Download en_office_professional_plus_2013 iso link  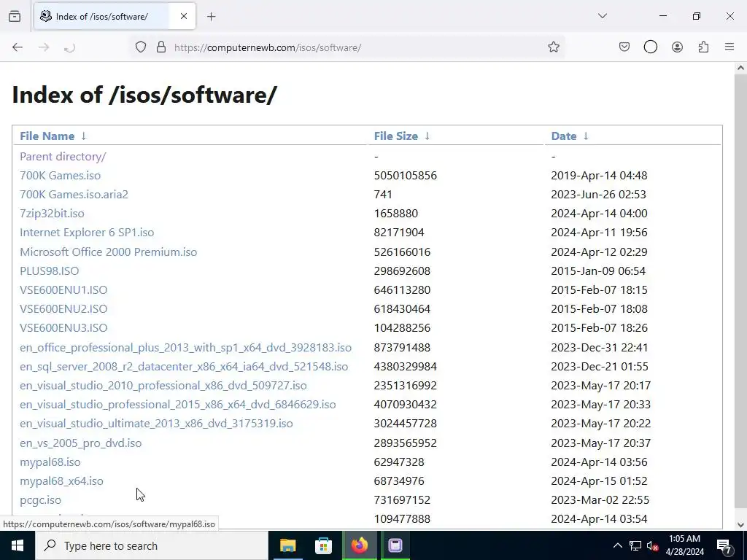[x=185, y=348]
